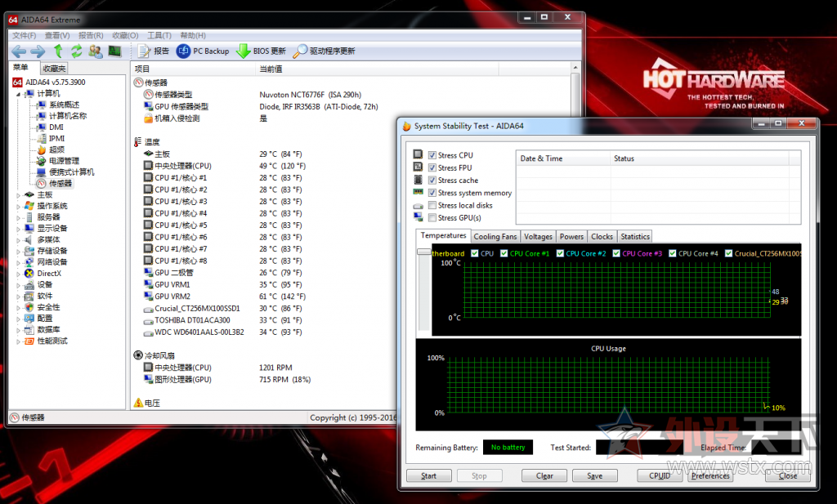Select AIDA64 v5.75.3900 root node
The height and width of the screenshot is (504, 837).
56,83
